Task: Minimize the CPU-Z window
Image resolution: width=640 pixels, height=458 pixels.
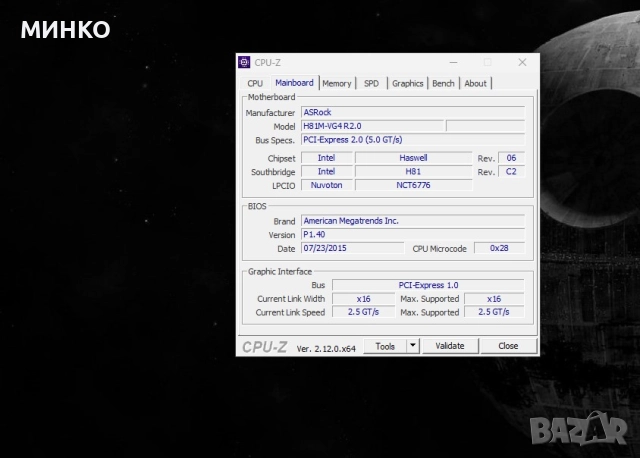Action: pos(452,62)
